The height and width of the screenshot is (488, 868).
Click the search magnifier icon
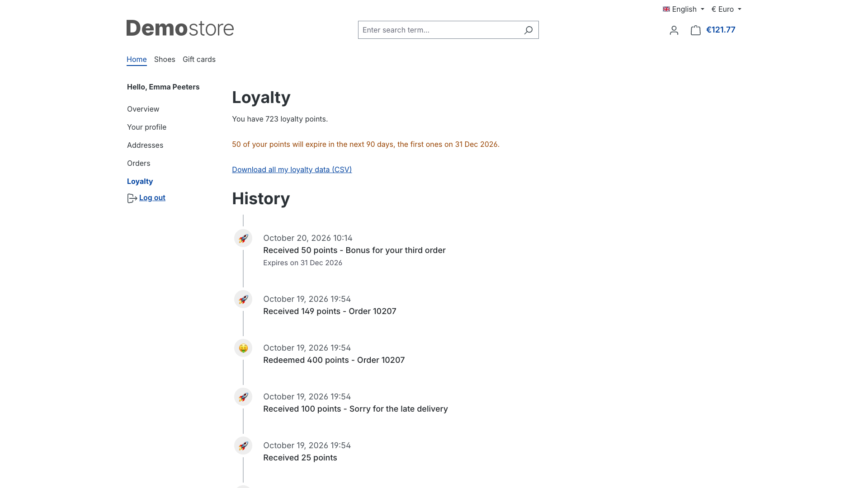coord(528,30)
